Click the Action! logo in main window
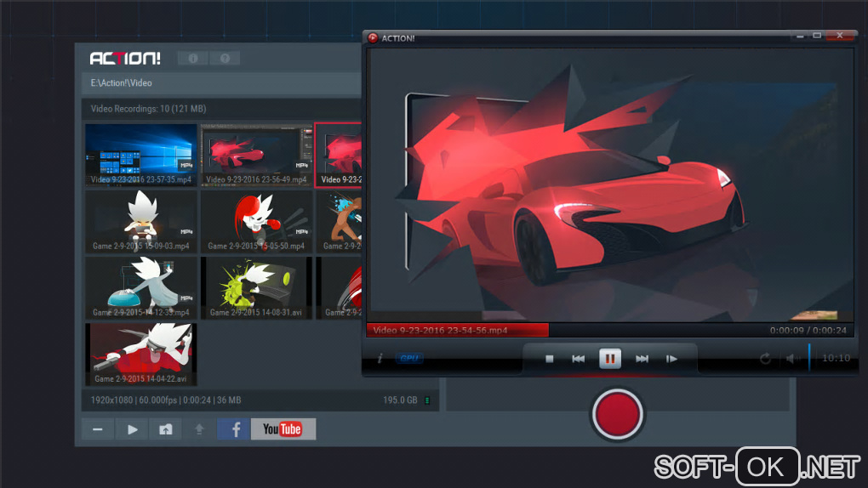This screenshot has width=868, height=488. (125, 58)
